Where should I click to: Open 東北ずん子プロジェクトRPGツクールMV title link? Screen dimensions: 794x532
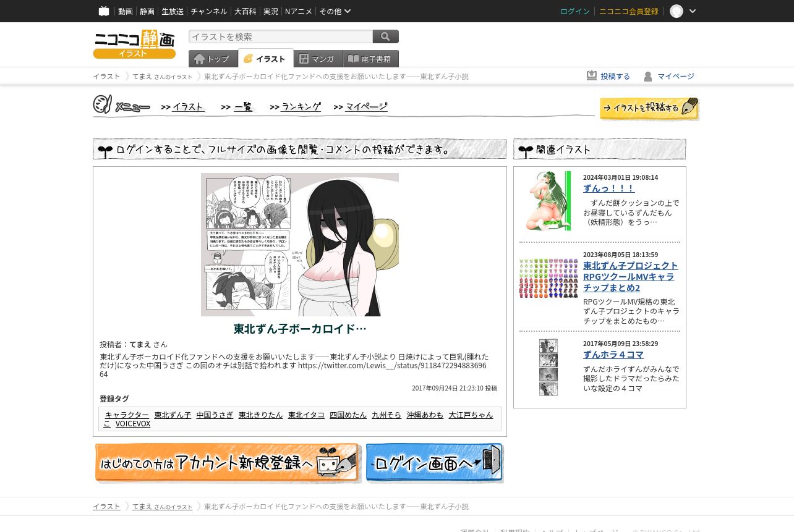coord(631,276)
